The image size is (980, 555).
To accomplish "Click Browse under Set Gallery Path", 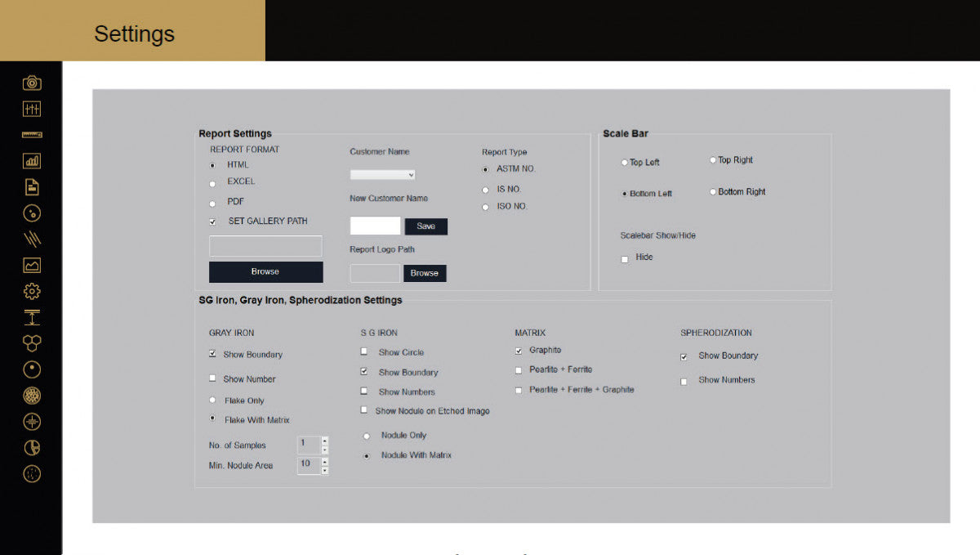I will coord(265,271).
